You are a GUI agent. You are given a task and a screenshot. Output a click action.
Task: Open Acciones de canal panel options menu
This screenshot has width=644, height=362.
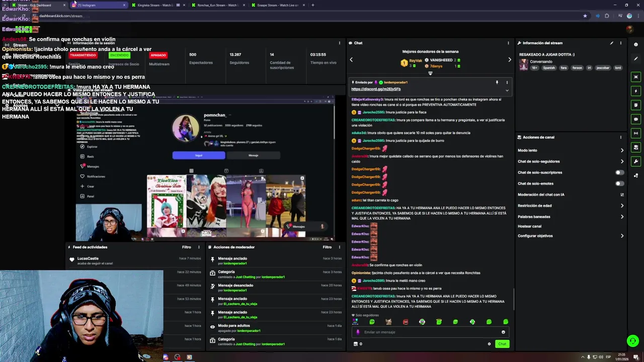click(x=620, y=137)
